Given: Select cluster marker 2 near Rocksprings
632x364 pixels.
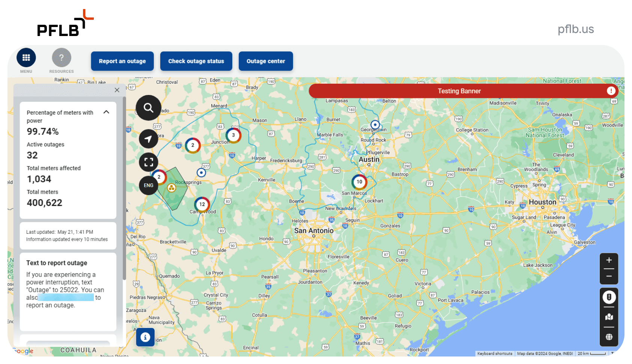Looking at the screenshot, I should tap(159, 177).
